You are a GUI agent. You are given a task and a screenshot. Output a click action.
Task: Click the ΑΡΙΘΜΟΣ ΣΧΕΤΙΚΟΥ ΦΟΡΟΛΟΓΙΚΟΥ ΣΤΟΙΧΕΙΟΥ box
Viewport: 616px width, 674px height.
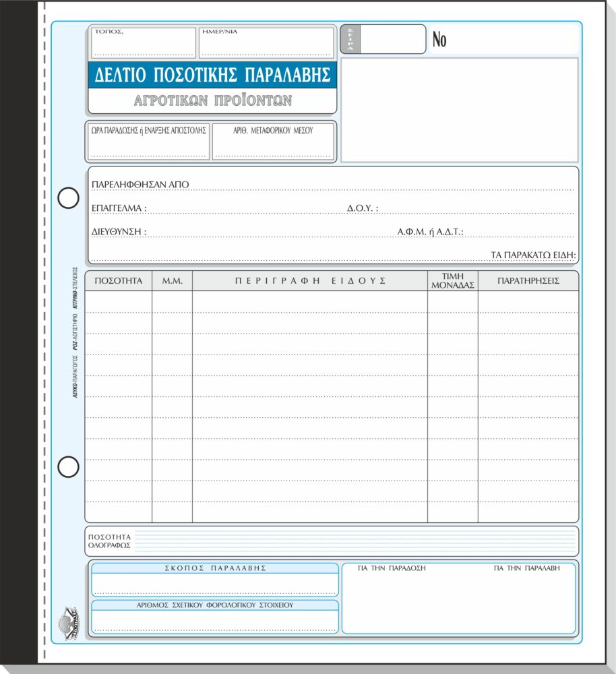[215, 617]
